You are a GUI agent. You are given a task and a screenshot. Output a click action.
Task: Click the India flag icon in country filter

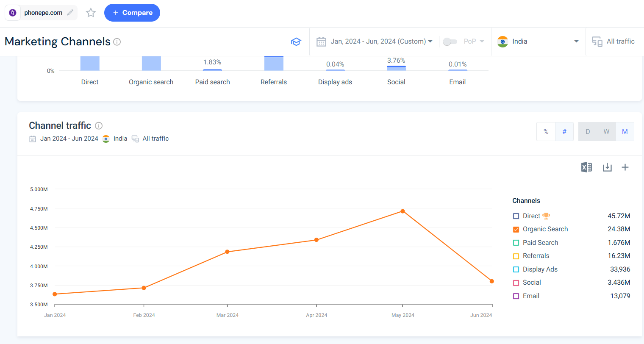(502, 42)
